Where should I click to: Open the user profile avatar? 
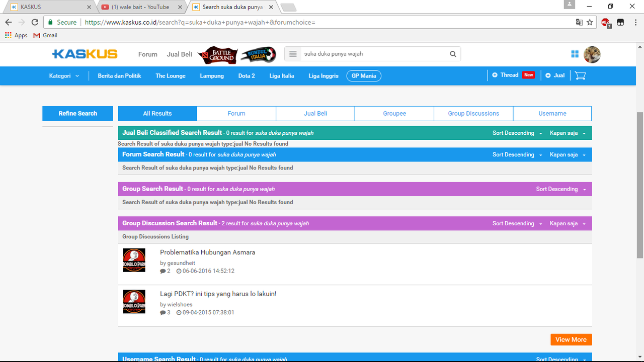(x=592, y=54)
